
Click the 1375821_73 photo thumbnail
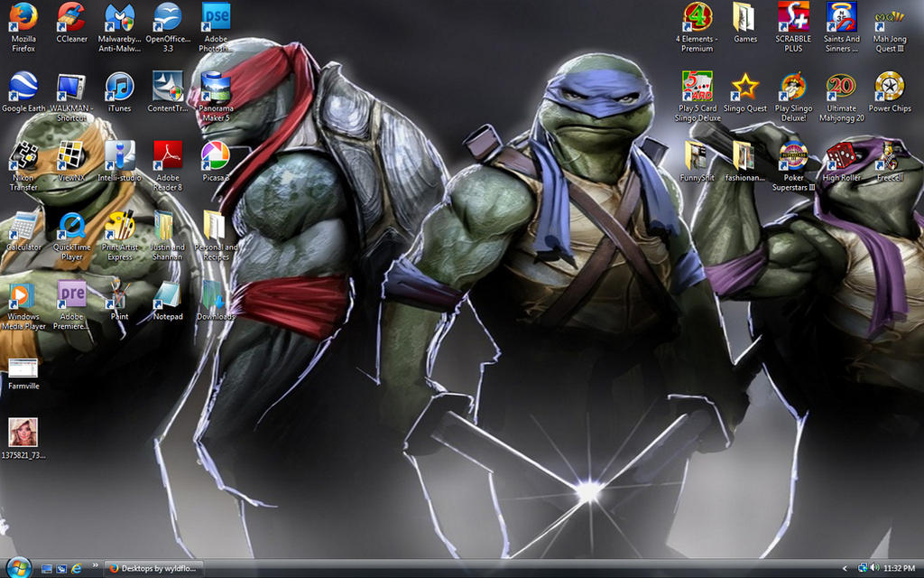pos(23,433)
